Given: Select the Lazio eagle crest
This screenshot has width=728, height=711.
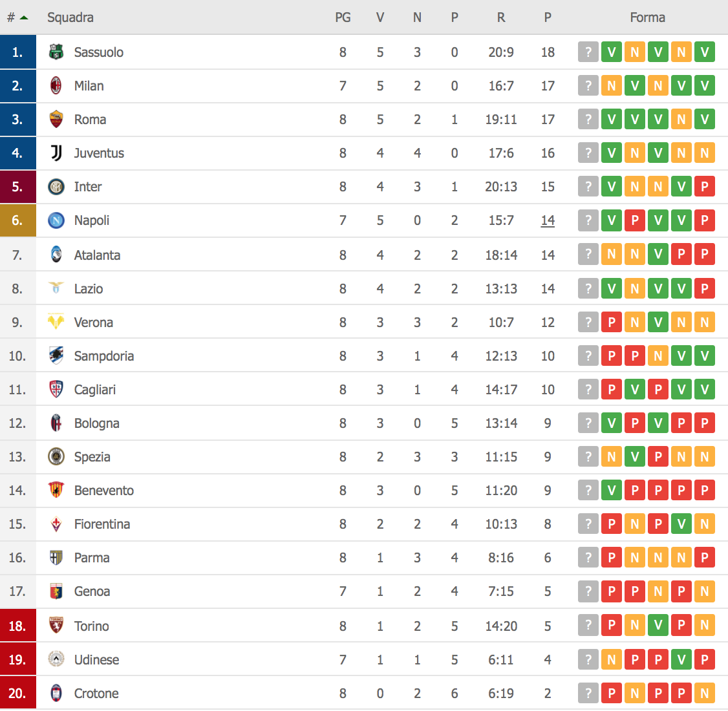Looking at the screenshot, I should click(x=57, y=288).
